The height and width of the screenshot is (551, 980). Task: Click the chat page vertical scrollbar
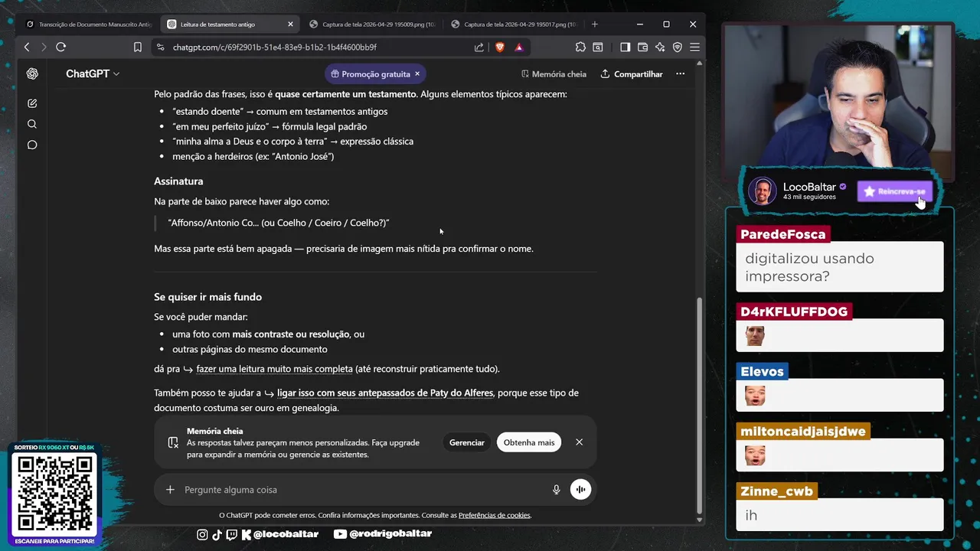tap(698, 406)
